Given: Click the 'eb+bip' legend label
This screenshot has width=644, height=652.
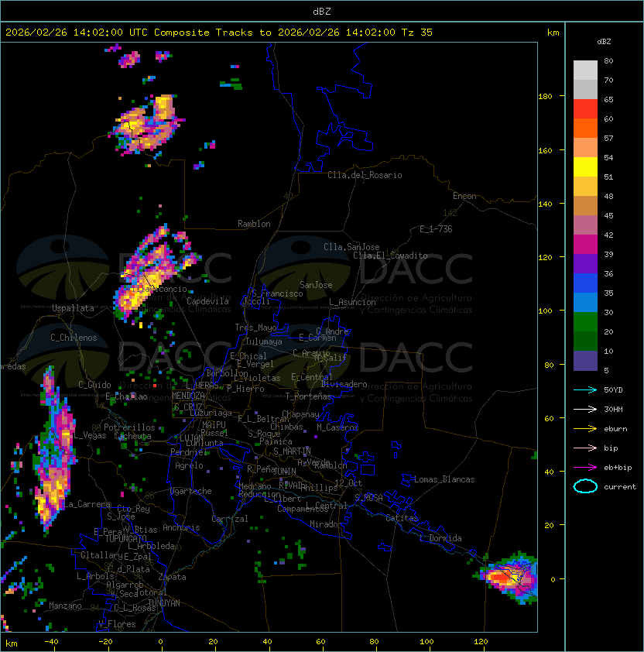Looking at the screenshot, I should pos(618,468).
